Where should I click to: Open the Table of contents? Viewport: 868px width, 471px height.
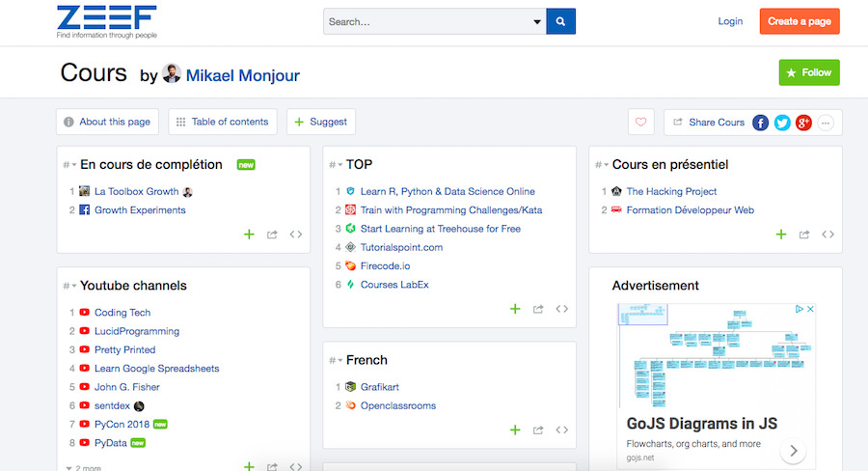point(222,122)
